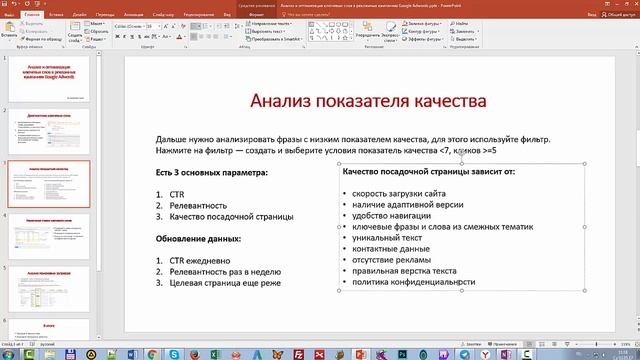Image resolution: width=640 pixels, height=360 pixels.
Task: Toggle Bold formatting
Action: [117, 37]
